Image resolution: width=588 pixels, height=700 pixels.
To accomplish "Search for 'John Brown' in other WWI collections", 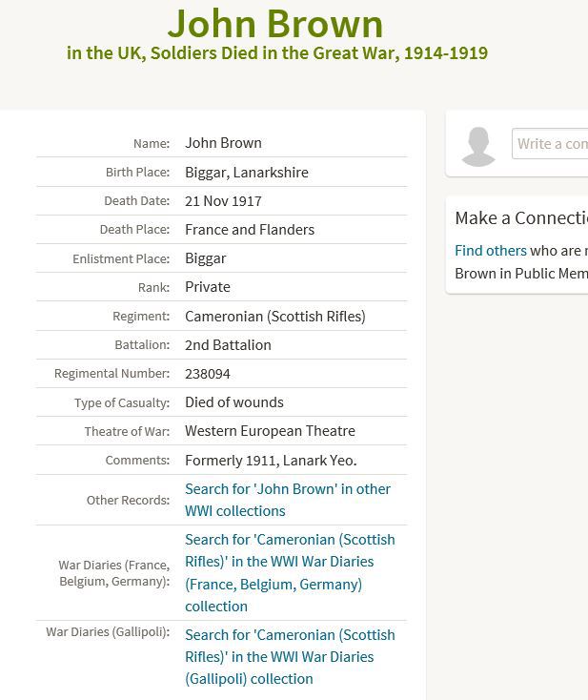I will pos(287,500).
